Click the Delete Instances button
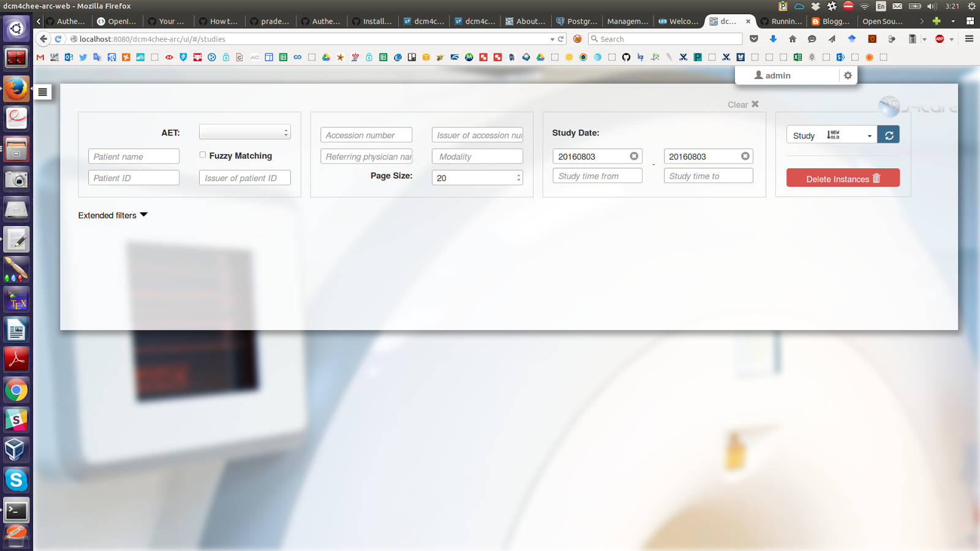 coord(843,178)
